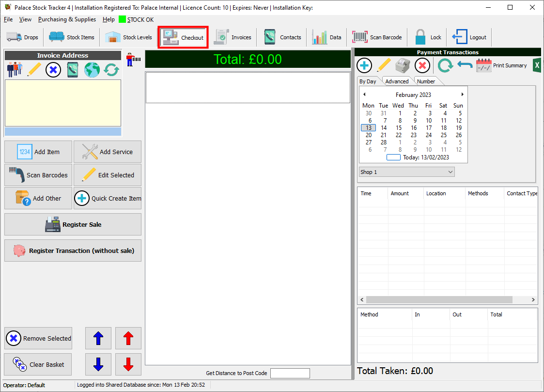Switch to the Advanced tab
Screen dimensions: 544x392
[x=397, y=81]
